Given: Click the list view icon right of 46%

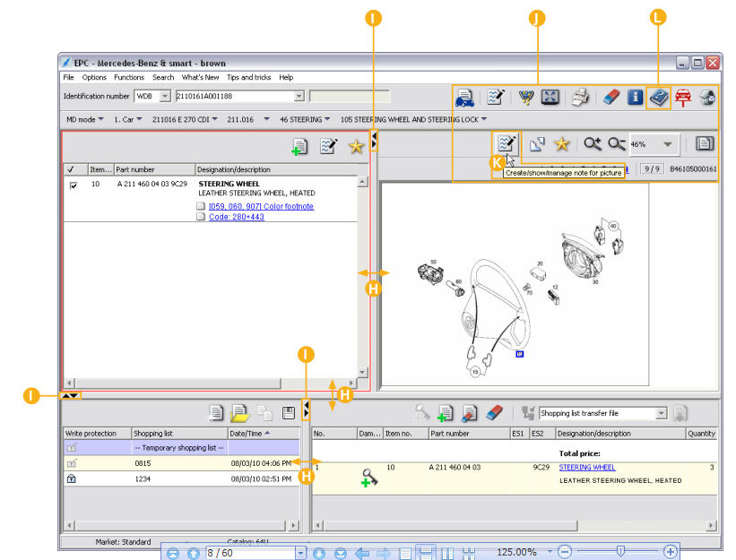Looking at the screenshot, I should point(704,143).
